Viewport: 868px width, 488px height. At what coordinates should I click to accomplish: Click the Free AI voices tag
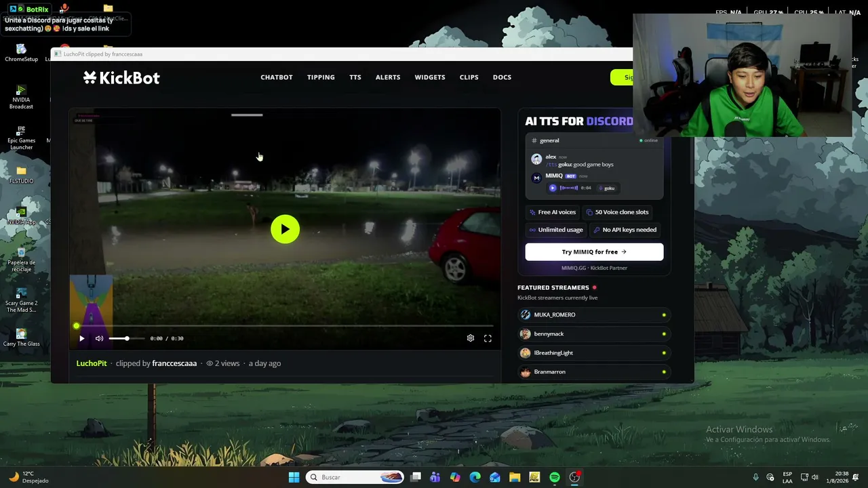coord(553,212)
